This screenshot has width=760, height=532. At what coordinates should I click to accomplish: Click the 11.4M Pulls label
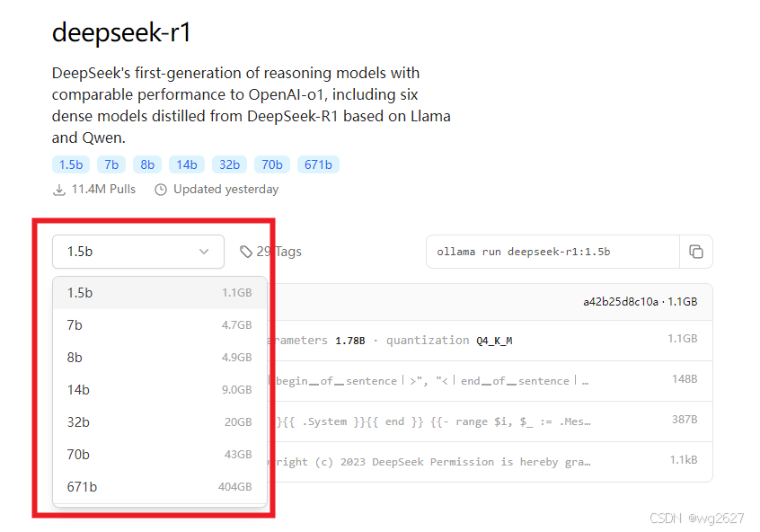pyautogui.click(x=104, y=189)
